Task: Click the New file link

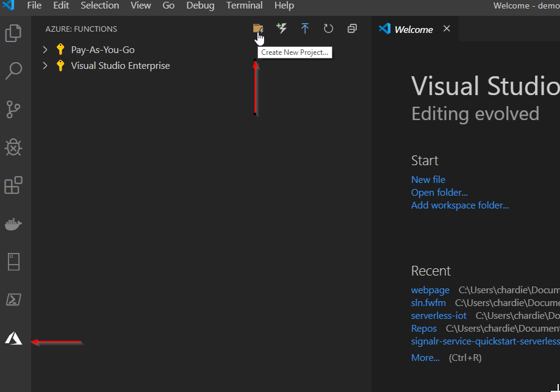Action: (428, 180)
